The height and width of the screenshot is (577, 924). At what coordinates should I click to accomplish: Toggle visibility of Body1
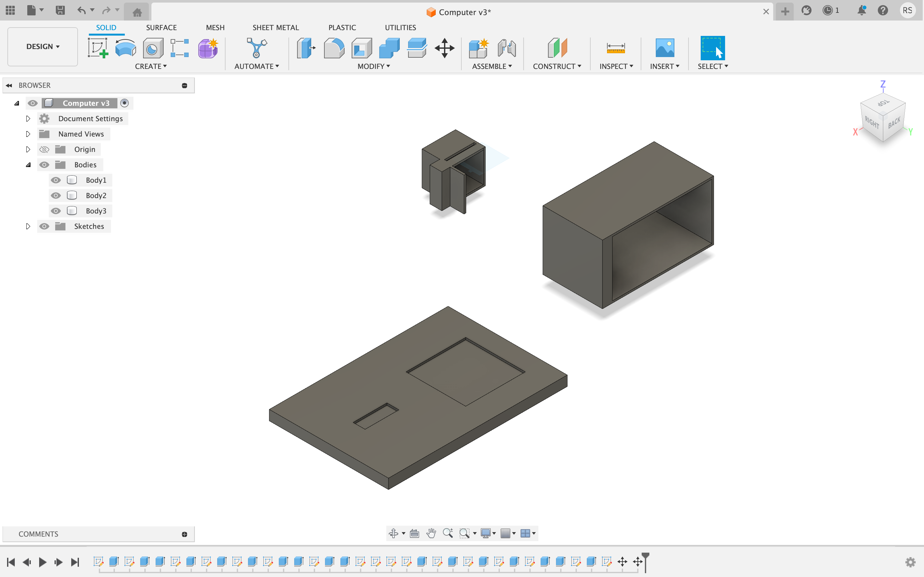(55, 180)
